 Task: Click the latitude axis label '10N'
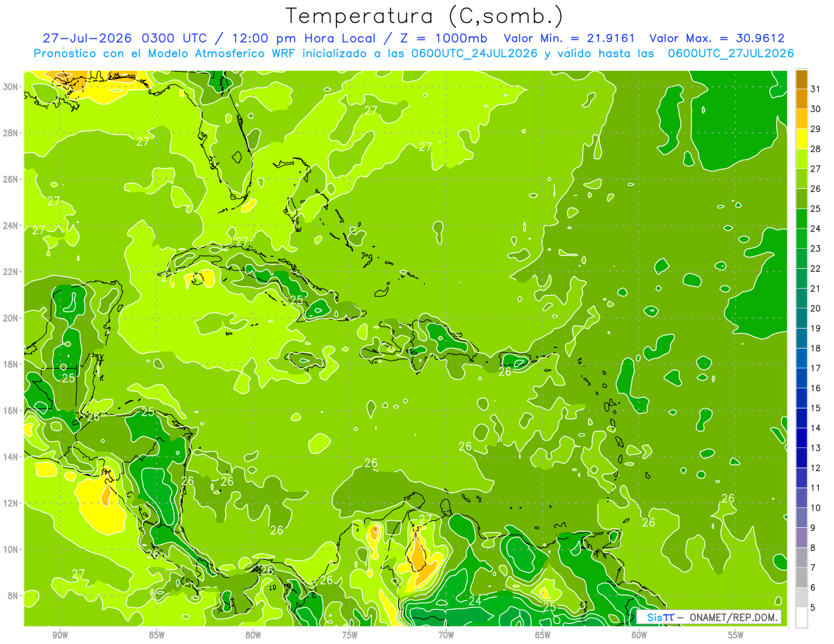pos(12,550)
